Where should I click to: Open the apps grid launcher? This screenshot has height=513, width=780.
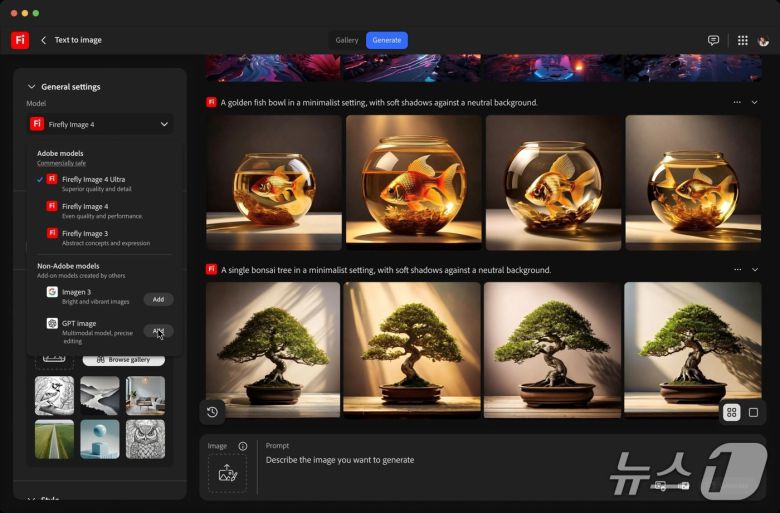(742, 40)
